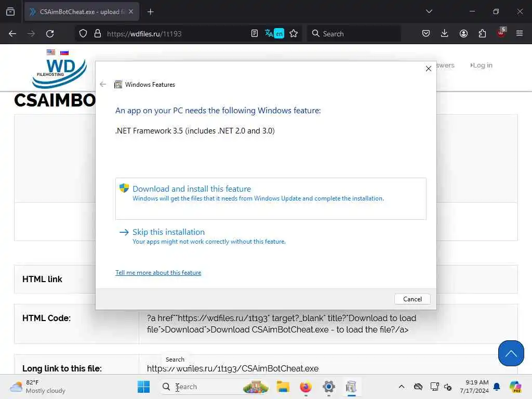Click Firefox back navigation arrow
The width and height of the screenshot is (532, 399).
(12, 34)
